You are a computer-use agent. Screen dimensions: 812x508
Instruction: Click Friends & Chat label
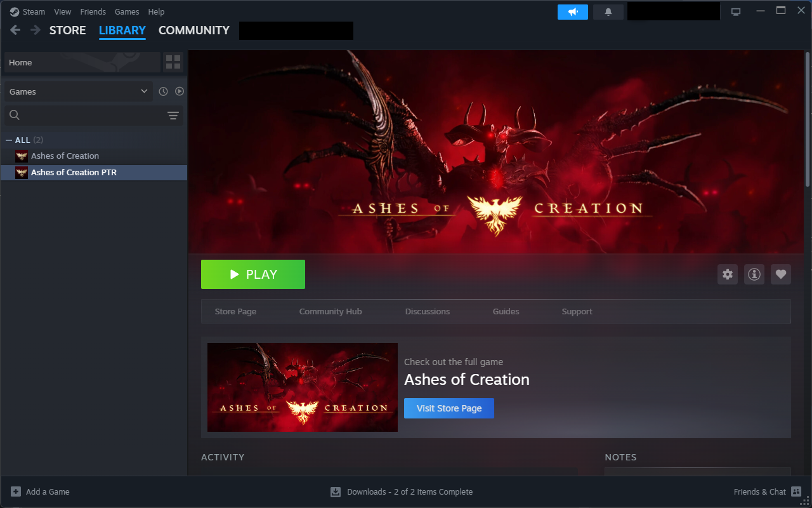(760, 491)
